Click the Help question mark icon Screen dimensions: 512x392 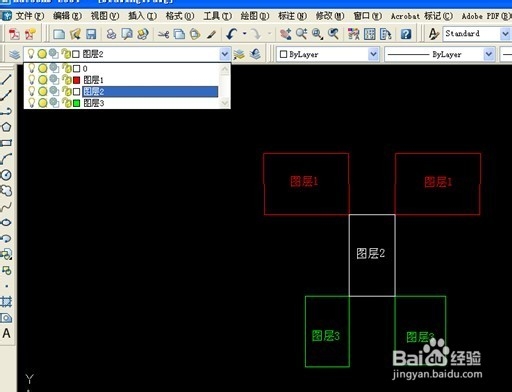[x=406, y=34]
